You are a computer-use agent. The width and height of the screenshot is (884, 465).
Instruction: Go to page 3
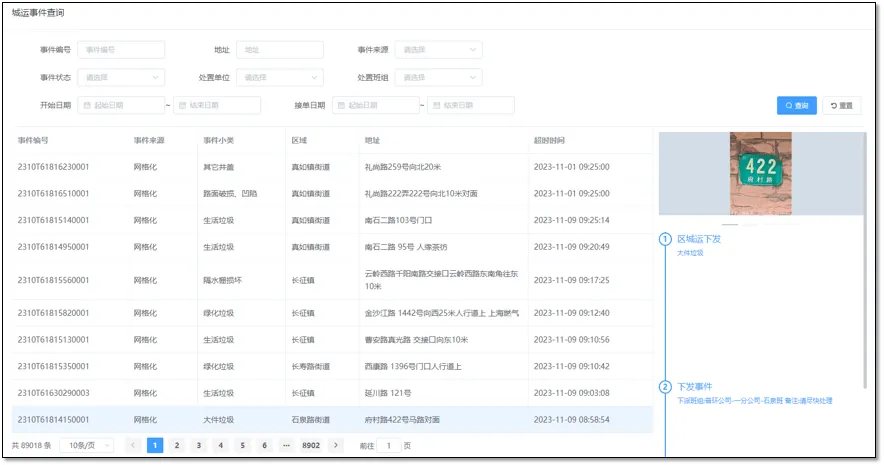198,445
